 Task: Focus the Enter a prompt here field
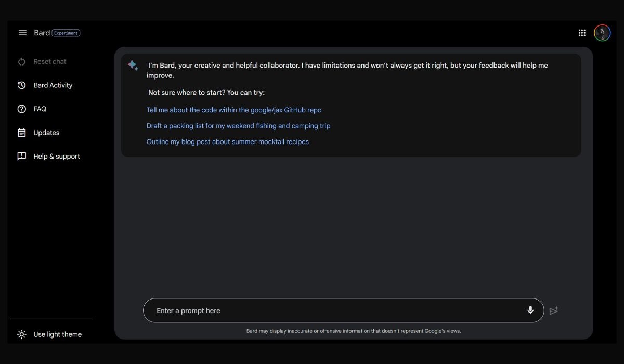click(333, 310)
